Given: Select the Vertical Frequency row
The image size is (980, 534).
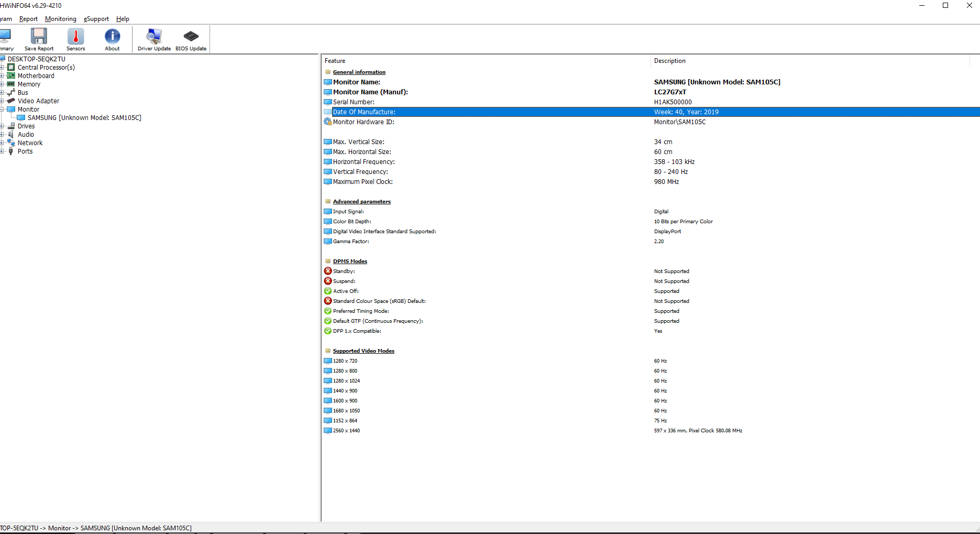Looking at the screenshot, I should [x=651, y=171].
